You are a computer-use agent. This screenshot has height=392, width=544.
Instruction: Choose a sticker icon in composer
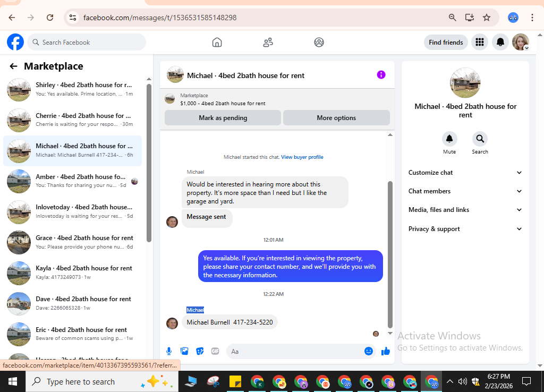(200, 351)
